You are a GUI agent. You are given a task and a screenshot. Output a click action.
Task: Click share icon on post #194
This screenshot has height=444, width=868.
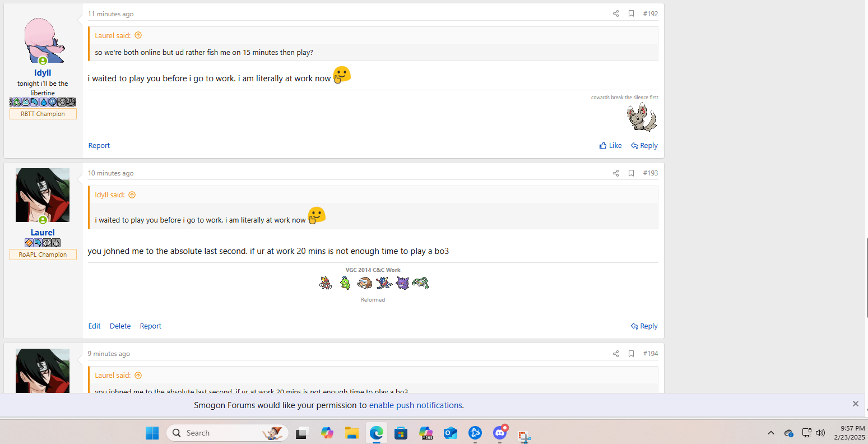coord(615,354)
